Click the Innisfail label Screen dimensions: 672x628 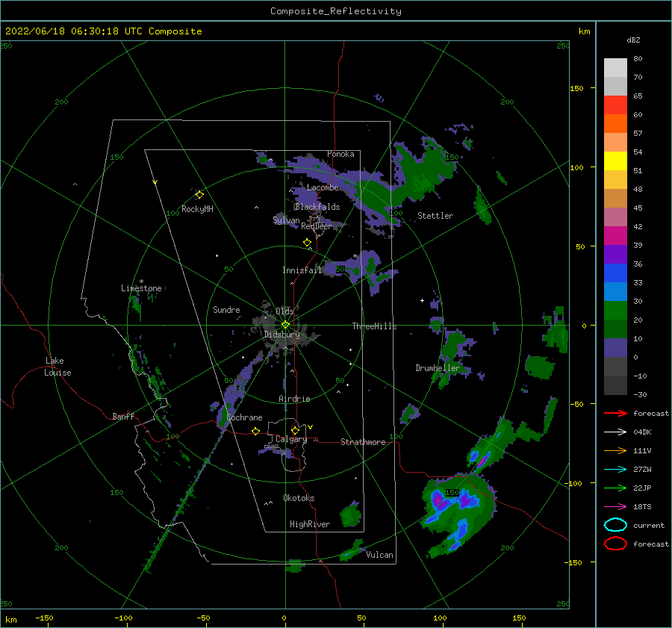click(x=302, y=270)
